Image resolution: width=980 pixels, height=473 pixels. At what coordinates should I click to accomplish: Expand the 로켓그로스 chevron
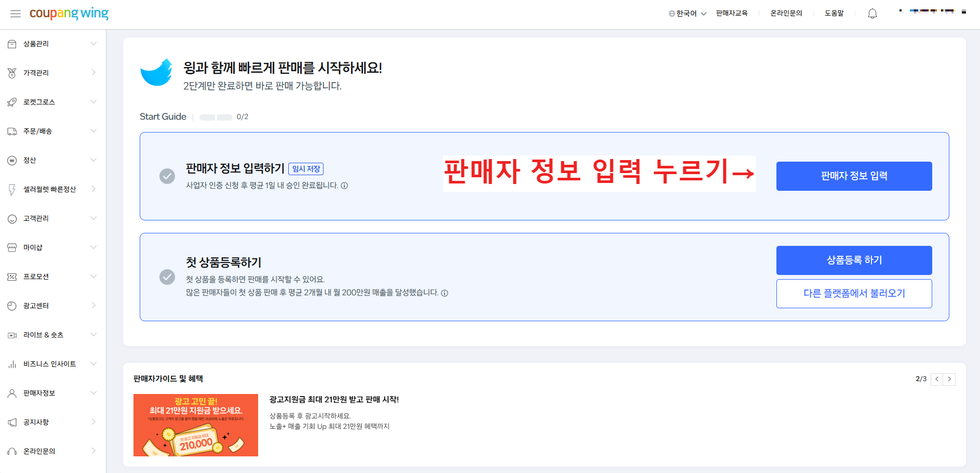point(93,102)
